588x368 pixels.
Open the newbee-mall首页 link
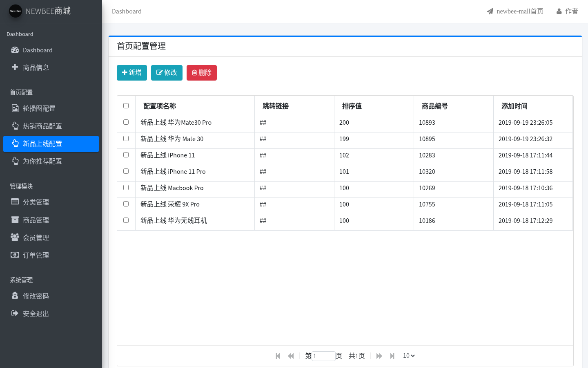(x=515, y=11)
